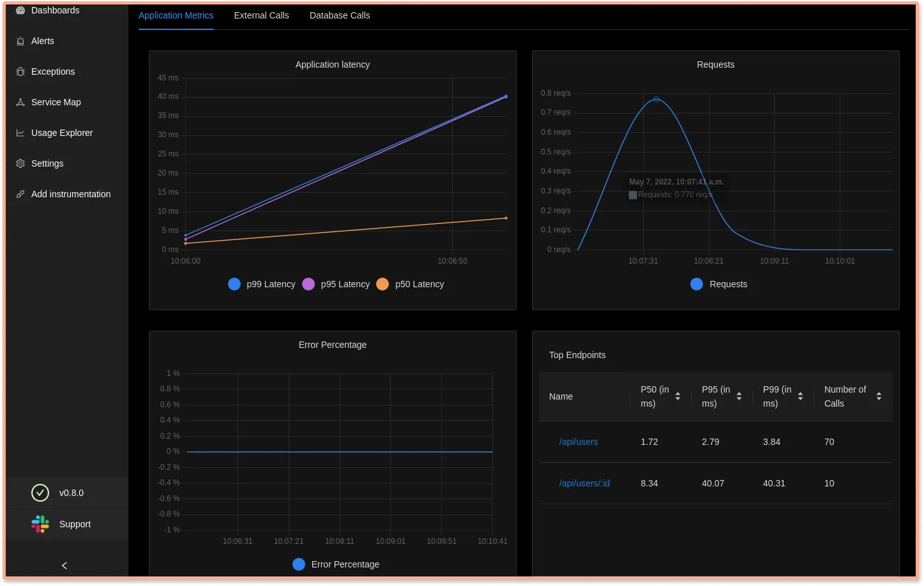Click the Alerts bell icon

pyautogui.click(x=20, y=41)
